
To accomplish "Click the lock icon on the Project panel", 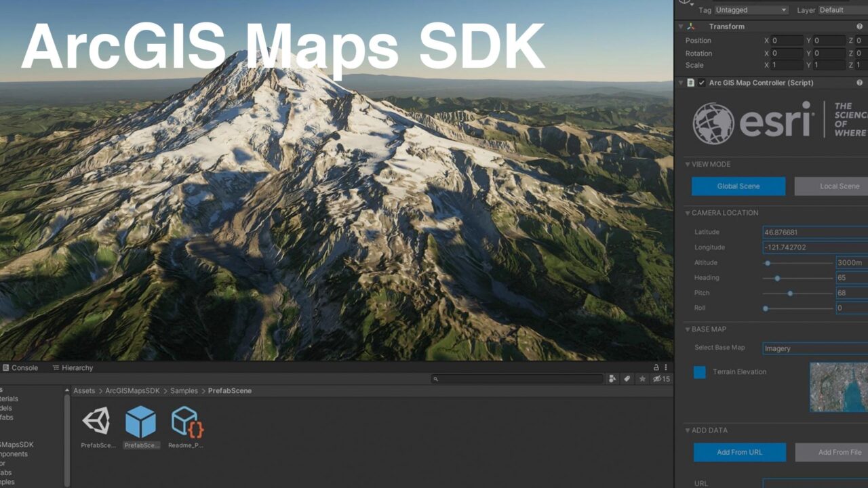I will click(x=655, y=367).
